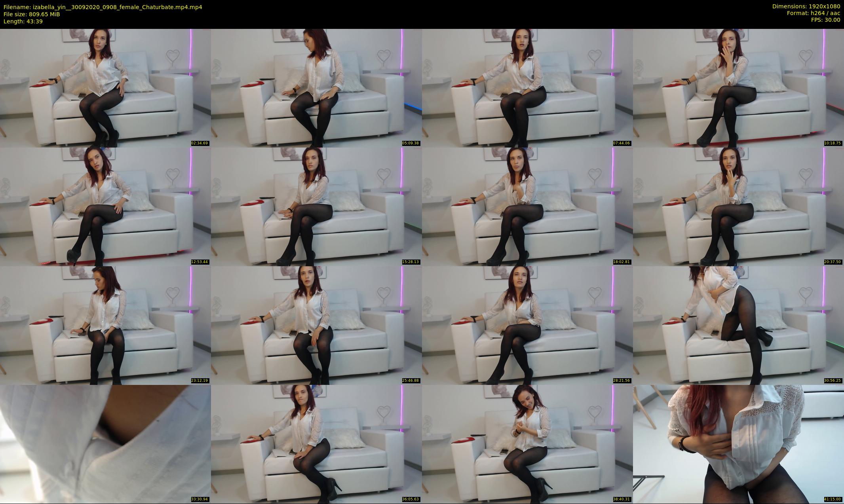
Task: Click the Filename text in header
Action: (103, 7)
